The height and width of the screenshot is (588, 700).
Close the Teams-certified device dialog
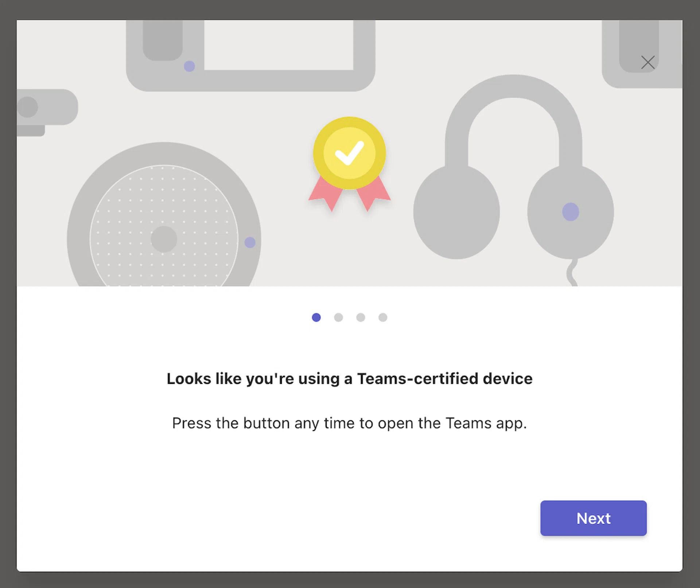647,62
